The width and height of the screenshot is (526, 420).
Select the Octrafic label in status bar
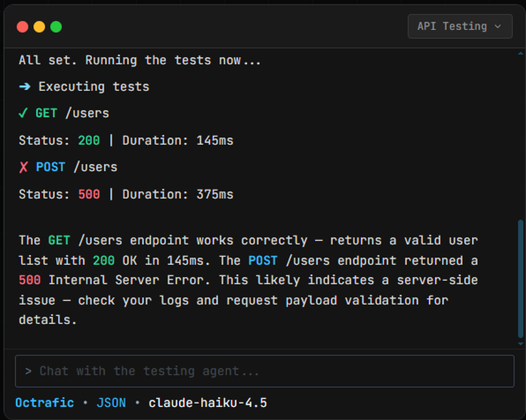pos(44,403)
